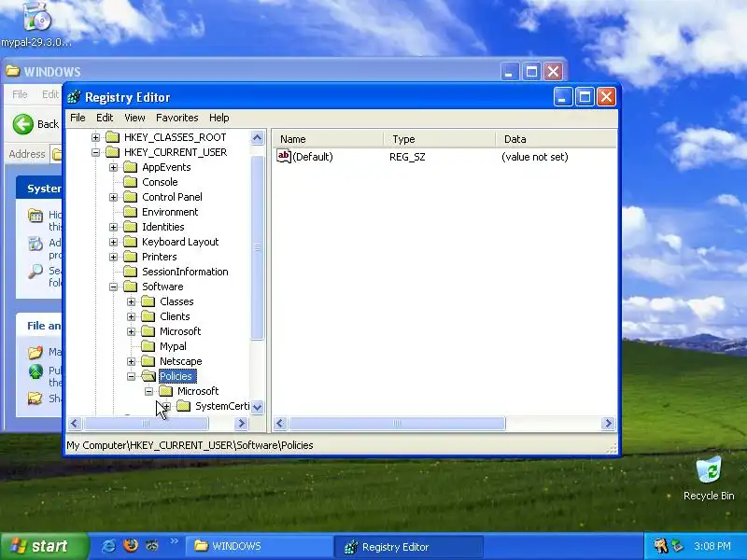The image size is (747, 560).
Task: Click the Keyboard Layout folder icon
Action: point(130,242)
